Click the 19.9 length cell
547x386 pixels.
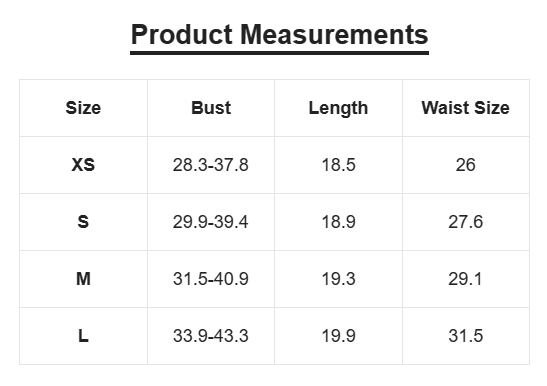pyautogui.click(x=338, y=336)
